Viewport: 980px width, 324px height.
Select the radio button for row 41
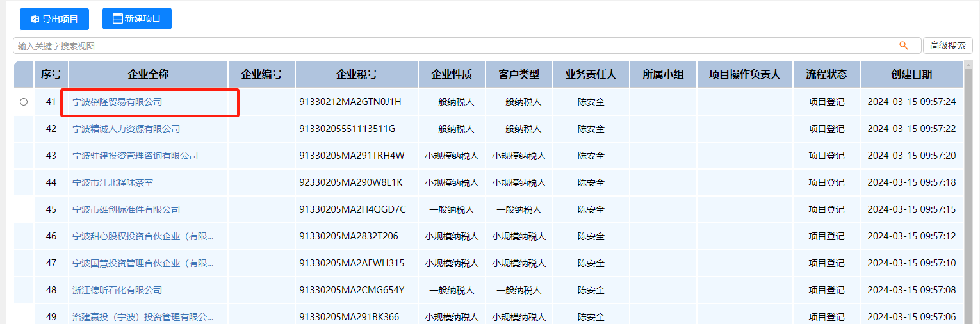(x=24, y=102)
